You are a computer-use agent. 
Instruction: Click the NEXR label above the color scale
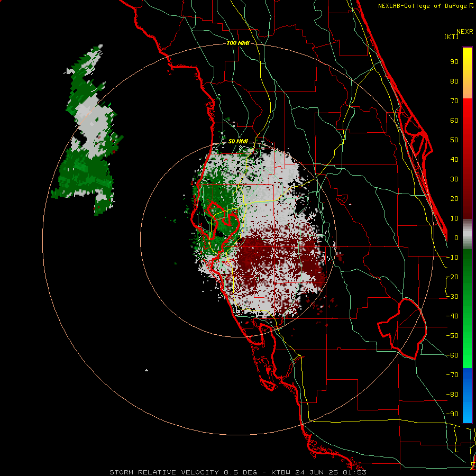(x=465, y=32)
